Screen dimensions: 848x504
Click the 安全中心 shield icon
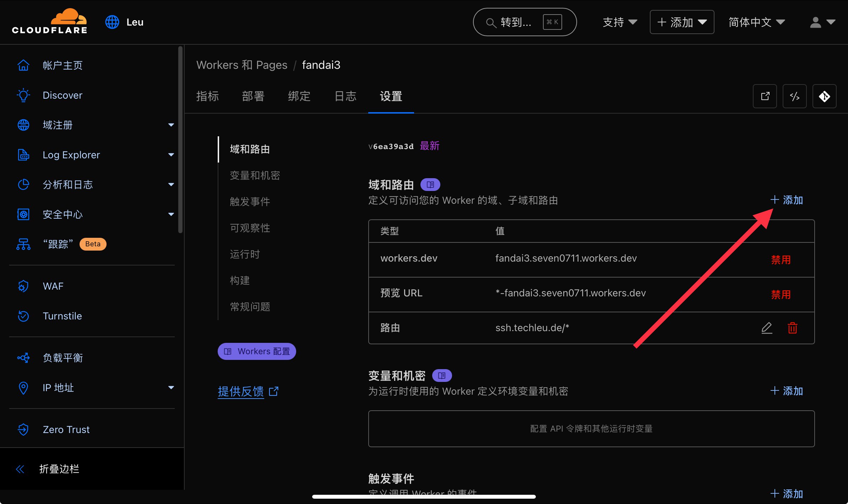[x=23, y=214]
